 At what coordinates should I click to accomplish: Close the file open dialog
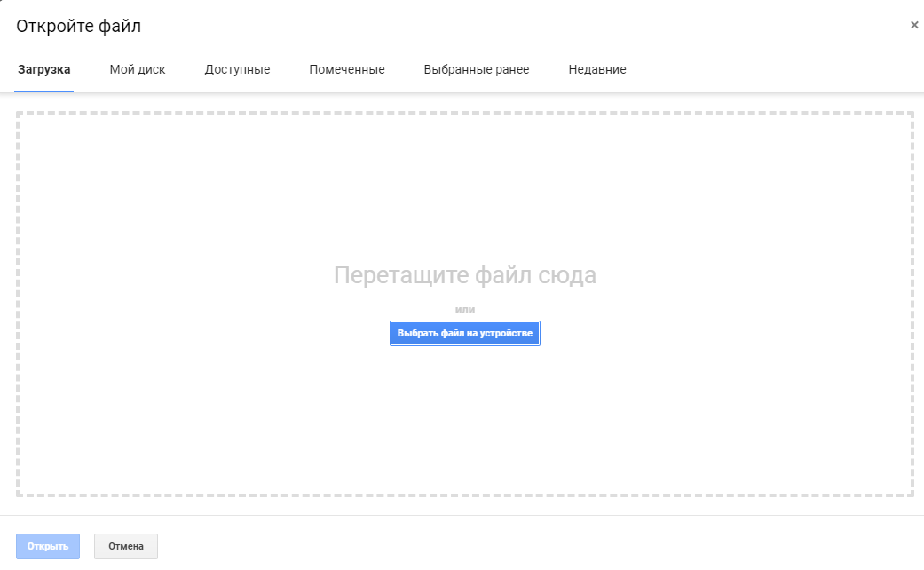coord(914,25)
